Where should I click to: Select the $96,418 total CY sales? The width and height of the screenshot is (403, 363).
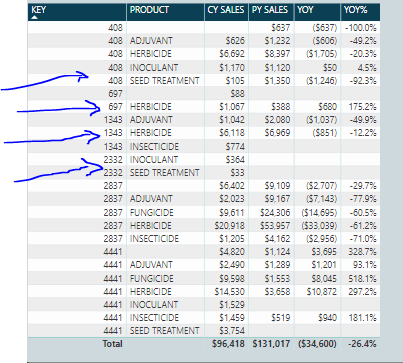[x=228, y=344]
